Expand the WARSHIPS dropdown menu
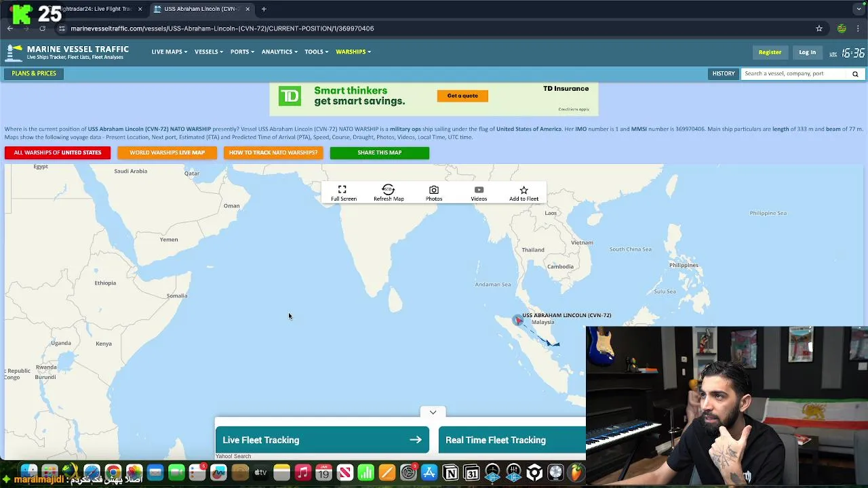The height and width of the screenshot is (488, 868). click(353, 52)
